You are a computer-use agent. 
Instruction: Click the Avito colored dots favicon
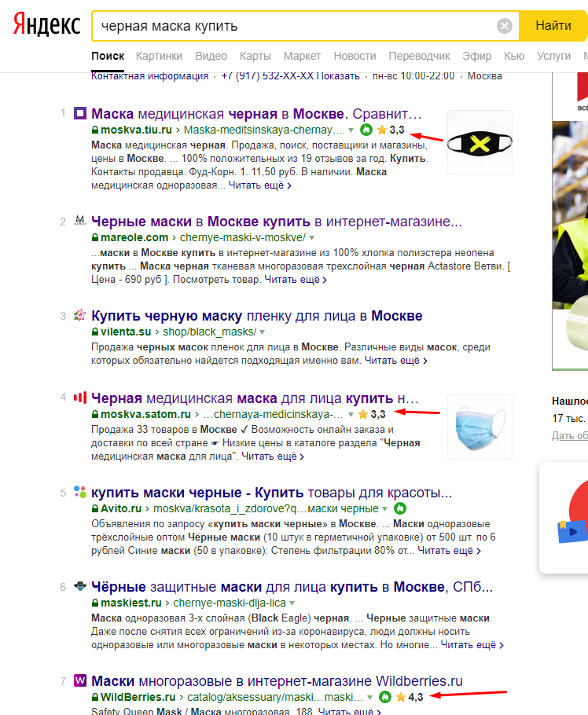(79, 493)
